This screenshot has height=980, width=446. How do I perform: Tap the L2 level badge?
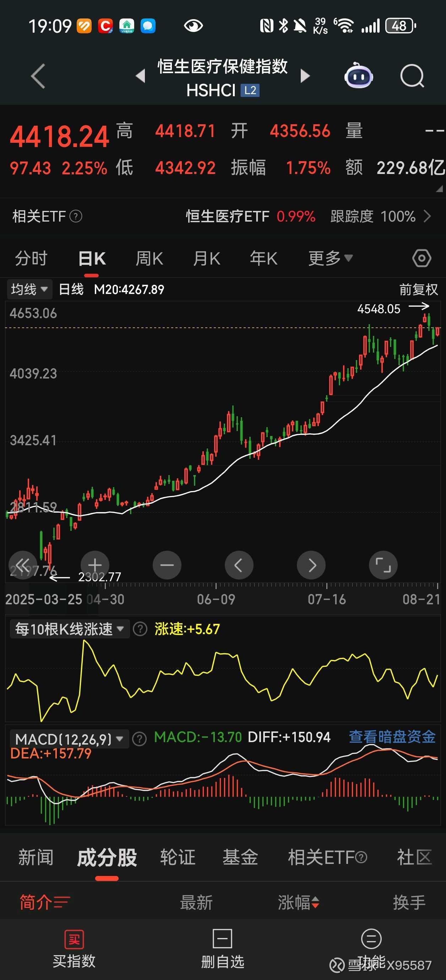click(x=250, y=91)
